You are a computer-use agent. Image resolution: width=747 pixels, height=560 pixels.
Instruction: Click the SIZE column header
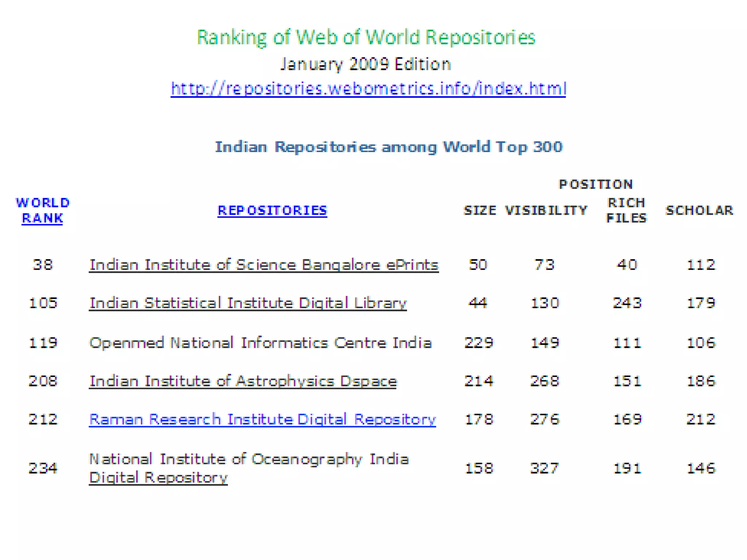(479, 210)
